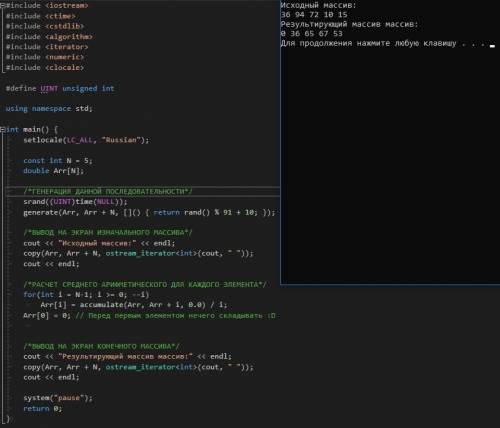Click the comment 'ВЫВОД НА ЭКРАН КОНЕЧНОГО МАССИВА'

101,346
